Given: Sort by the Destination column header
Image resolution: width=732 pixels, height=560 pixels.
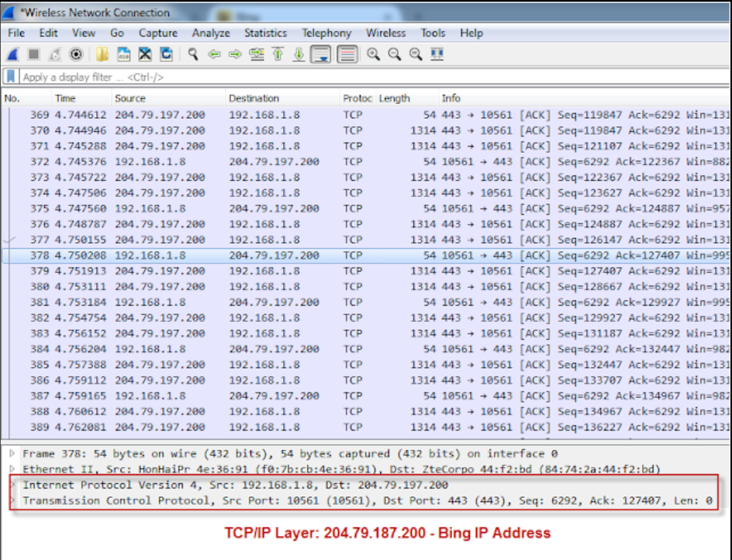Looking at the screenshot, I should 282,99.
